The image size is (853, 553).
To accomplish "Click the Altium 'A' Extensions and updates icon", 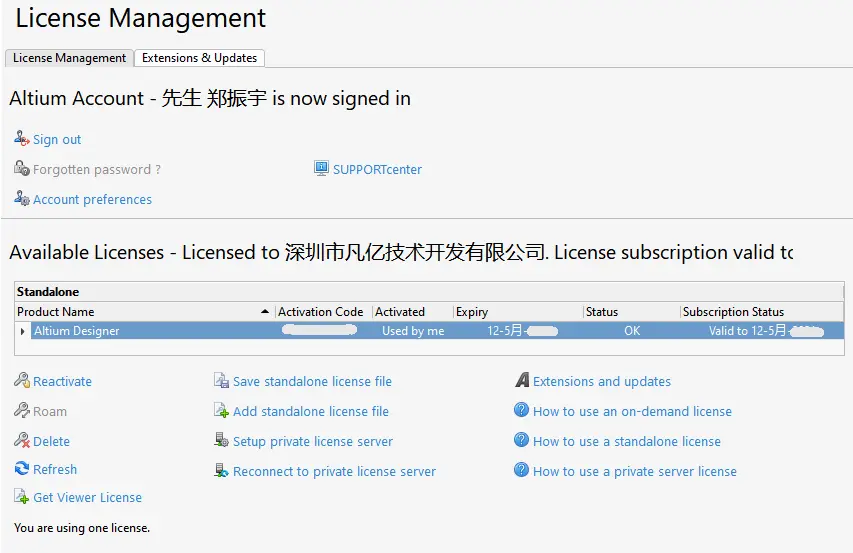I will coord(522,380).
